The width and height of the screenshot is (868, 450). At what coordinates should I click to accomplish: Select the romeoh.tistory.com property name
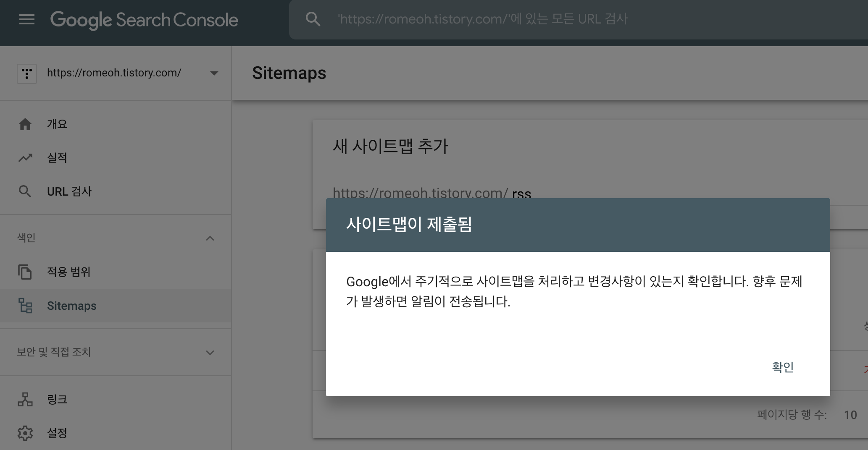click(x=114, y=73)
